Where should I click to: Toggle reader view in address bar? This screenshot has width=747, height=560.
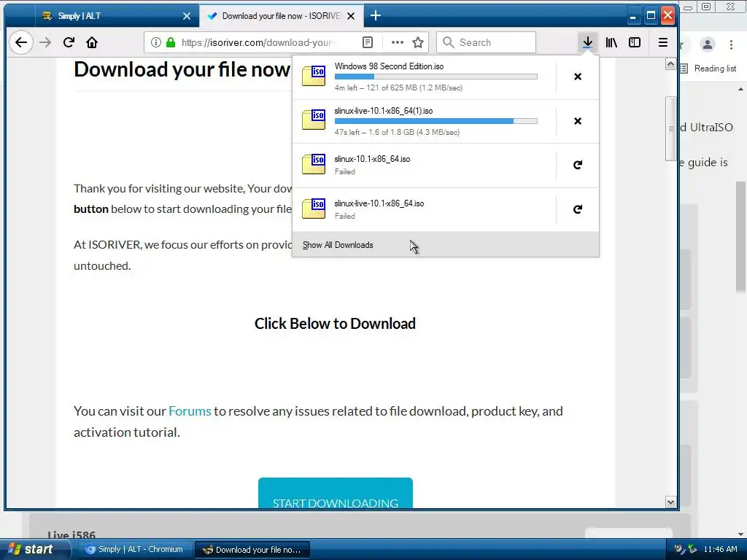(x=368, y=42)
